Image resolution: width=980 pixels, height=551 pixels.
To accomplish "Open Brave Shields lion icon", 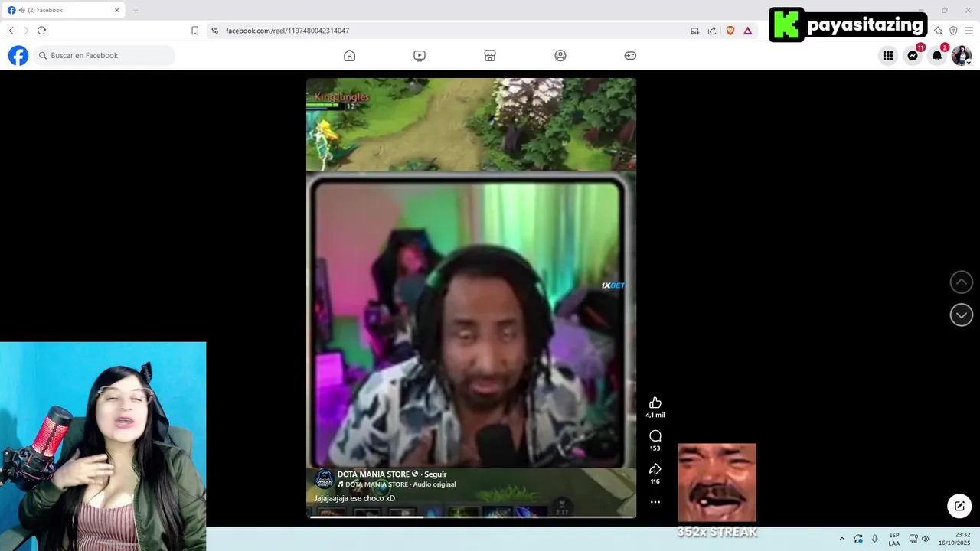I will tap(730, 31).
